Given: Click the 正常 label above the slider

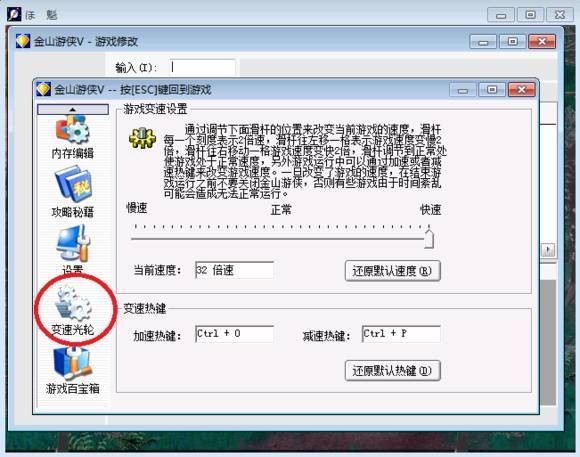Looking at the screenshot, I should pyautogui.click(x=281, y=210).
